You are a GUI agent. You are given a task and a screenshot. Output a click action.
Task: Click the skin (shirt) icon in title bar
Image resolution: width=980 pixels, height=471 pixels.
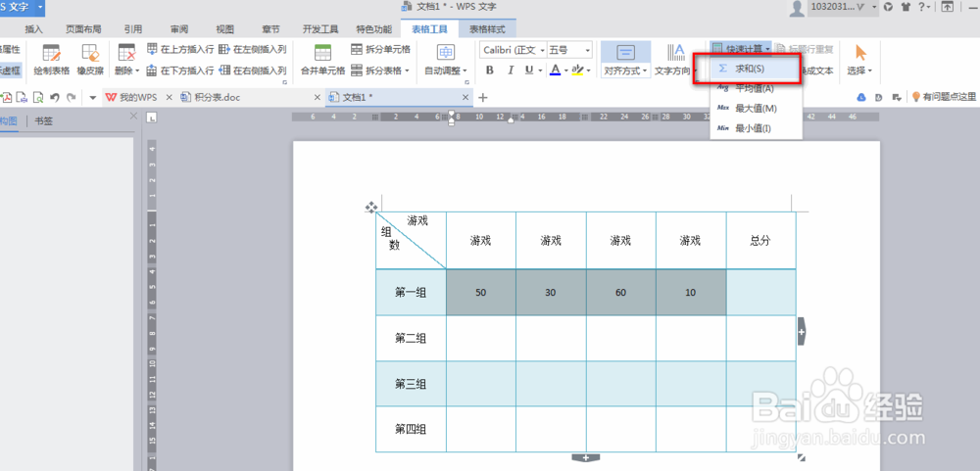pyautogui.click(x=906, y=7)
